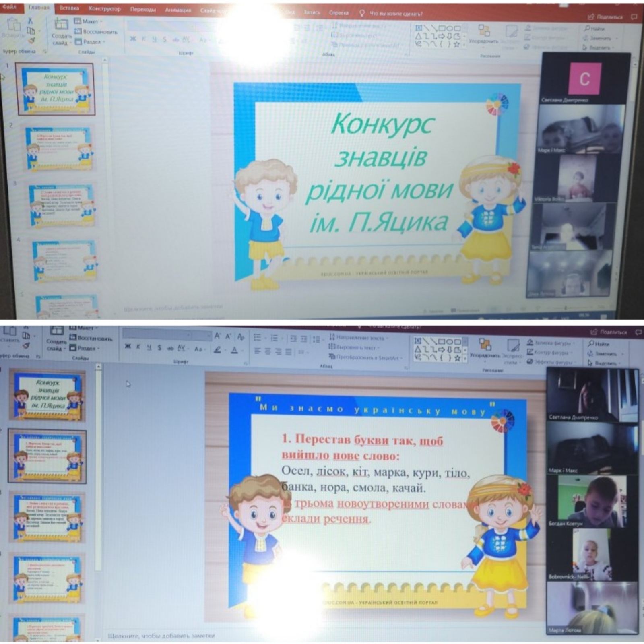Screen dimensions: 644x644
Task: Open font name combo box in lower ribbon
Action: click(x=157, y=335)
